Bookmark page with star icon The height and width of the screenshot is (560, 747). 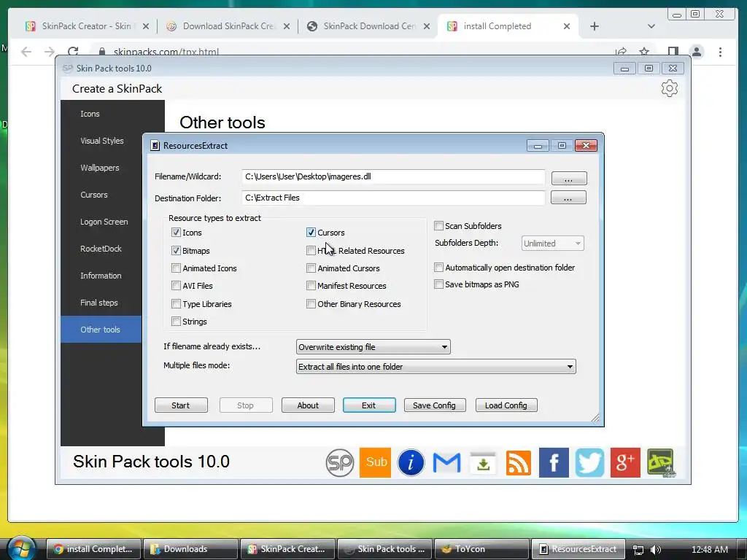click(x=644, y=52)
